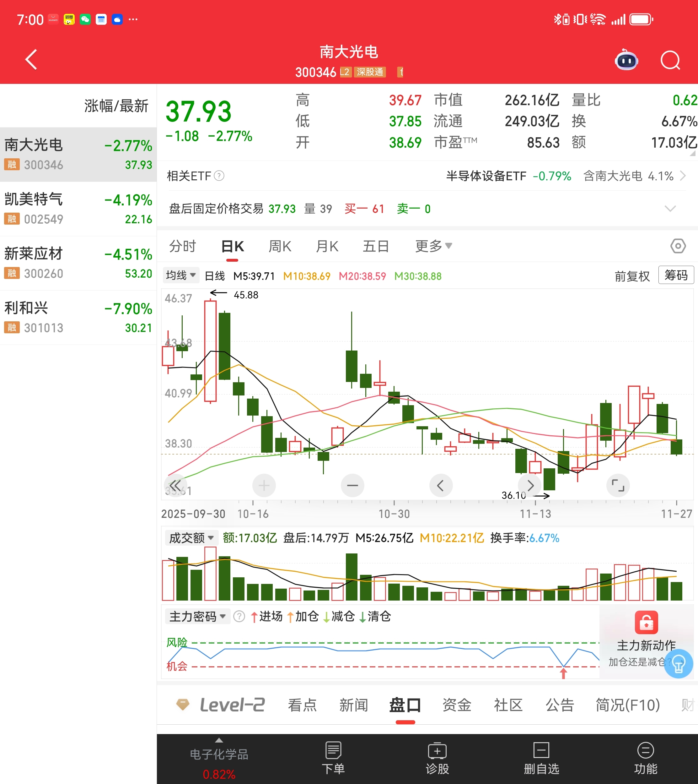
Task: Open the 成交额 indicator dropdown
Action: 191,538
